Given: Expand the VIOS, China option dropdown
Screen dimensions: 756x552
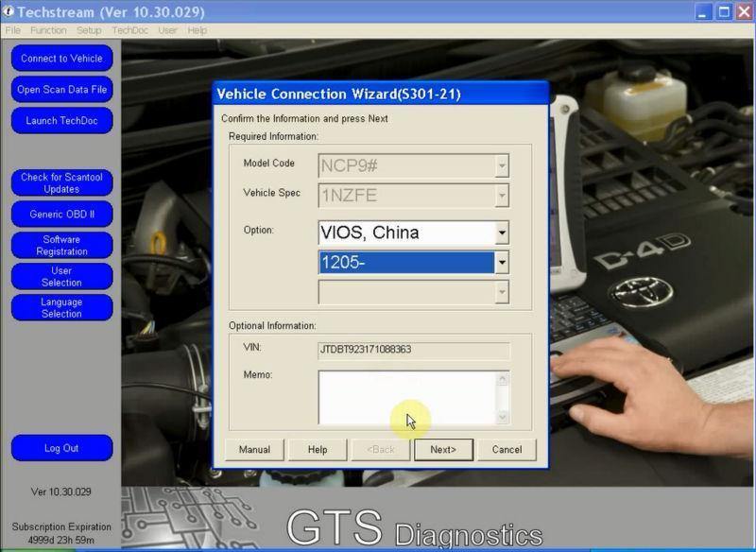Looking at the screenshot, I should click(502, 233).
